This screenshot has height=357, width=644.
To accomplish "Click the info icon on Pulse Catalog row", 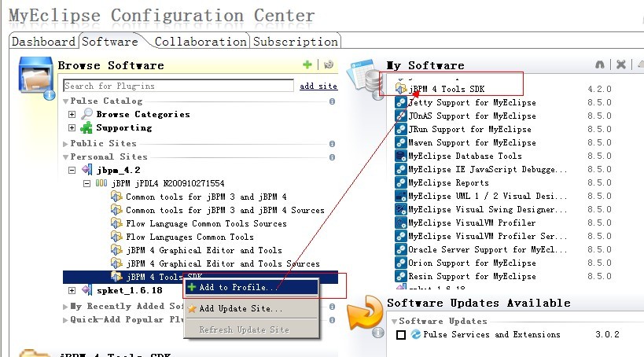I will (x=332, y=101).
